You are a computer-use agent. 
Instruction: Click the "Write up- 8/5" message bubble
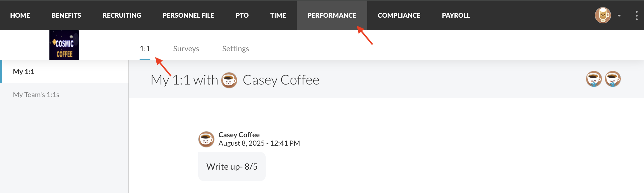pos(232,167)
